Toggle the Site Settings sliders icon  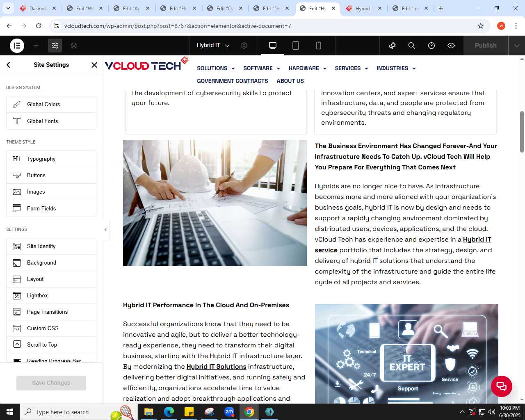55,46
